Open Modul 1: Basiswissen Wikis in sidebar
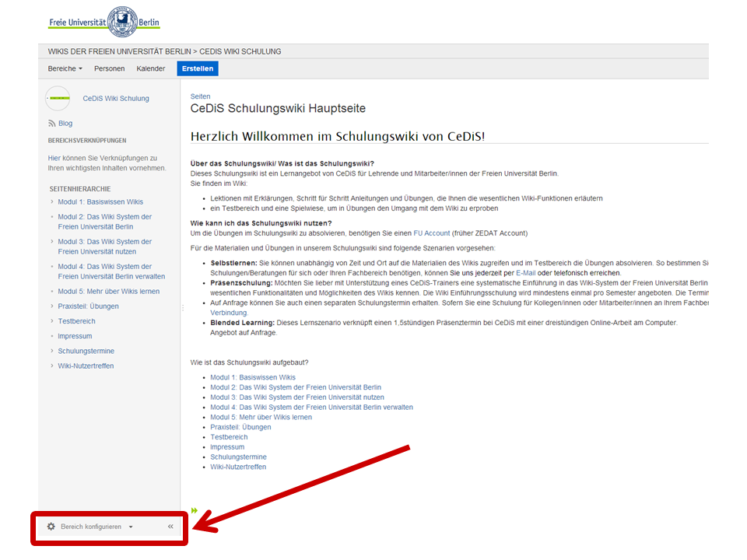Viewport: 747px width, 560px height. tap(100, 202)
